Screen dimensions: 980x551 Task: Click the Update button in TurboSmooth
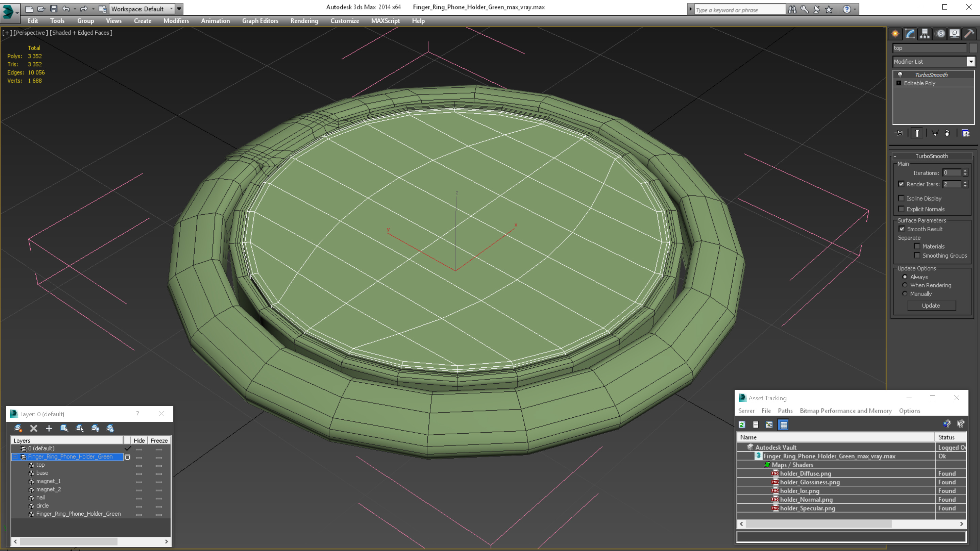pos(931,306)
